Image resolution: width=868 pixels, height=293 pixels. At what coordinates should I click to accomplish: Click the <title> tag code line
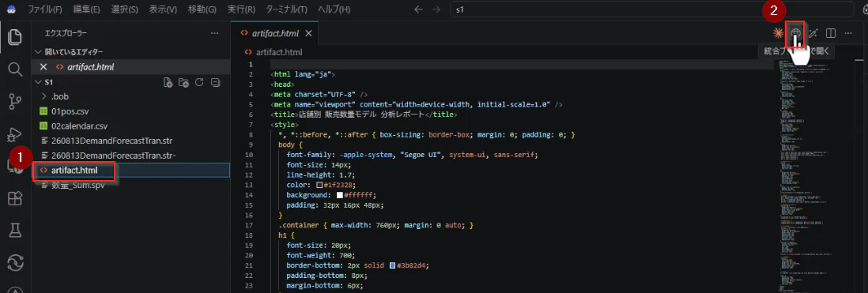(364, 115)
